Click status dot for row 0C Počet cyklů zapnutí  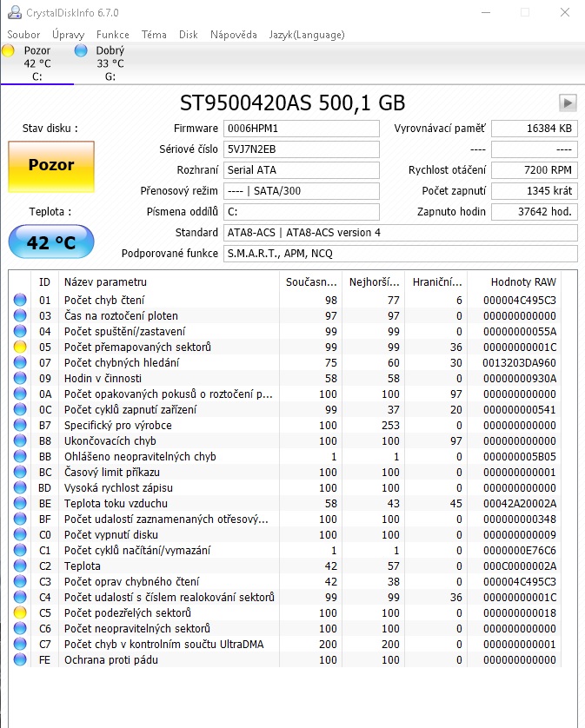click(x=20, y=409)
